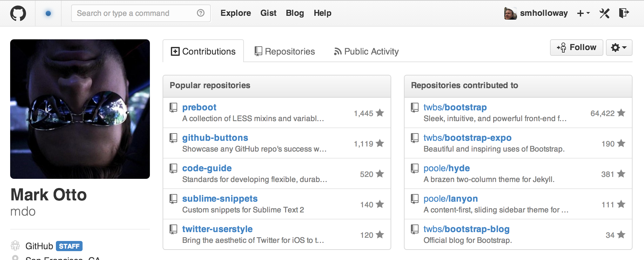
Task: Open the twbs/bootstrap repository link
Action: 455,107
